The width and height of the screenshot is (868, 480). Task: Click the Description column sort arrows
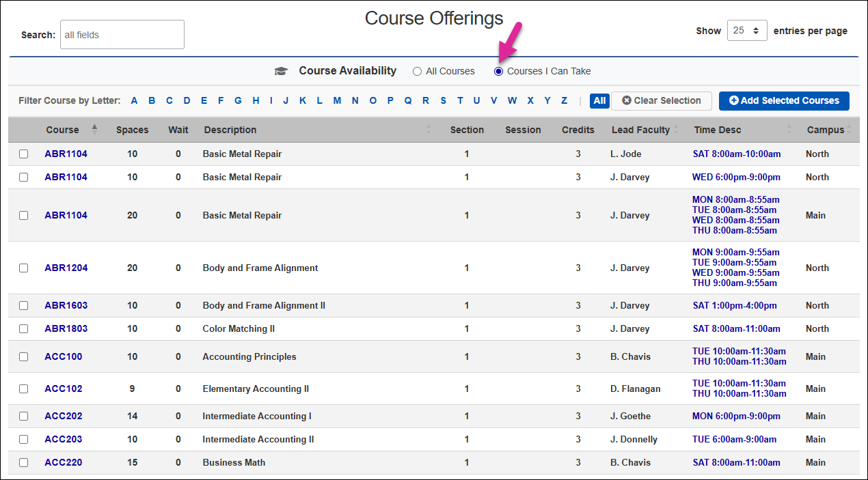click(429, 130)
